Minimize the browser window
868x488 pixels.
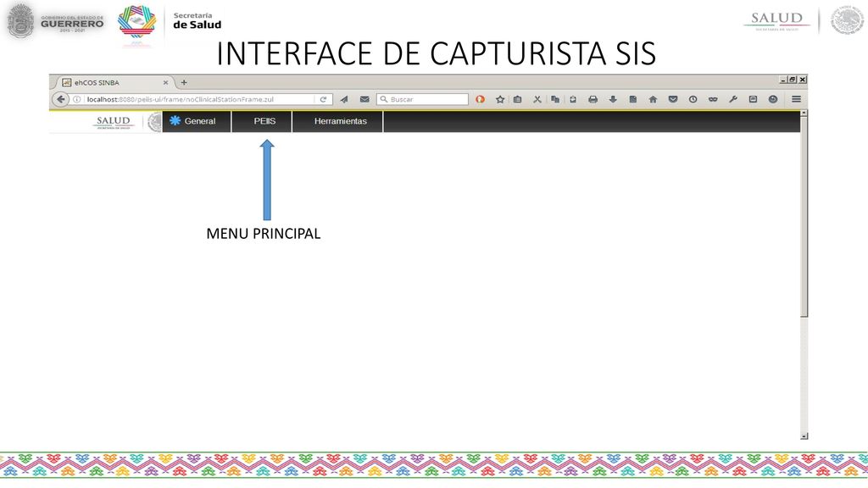pos(783,80)
